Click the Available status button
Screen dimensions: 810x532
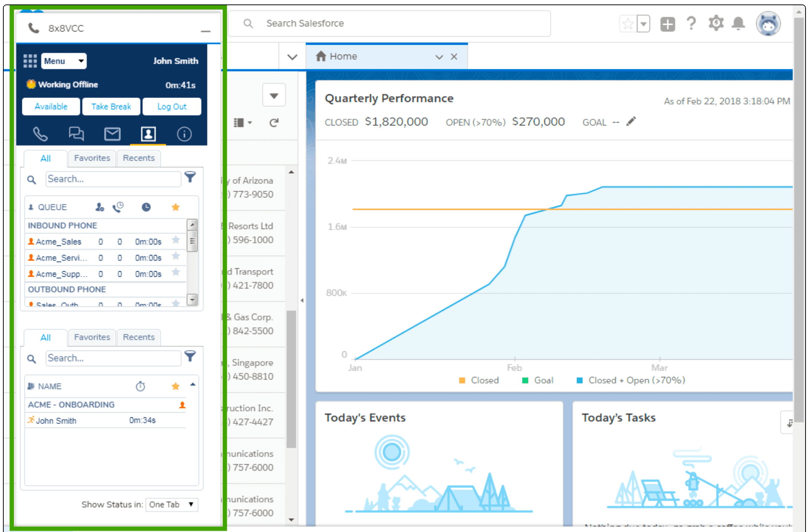(x=51, y=106)
